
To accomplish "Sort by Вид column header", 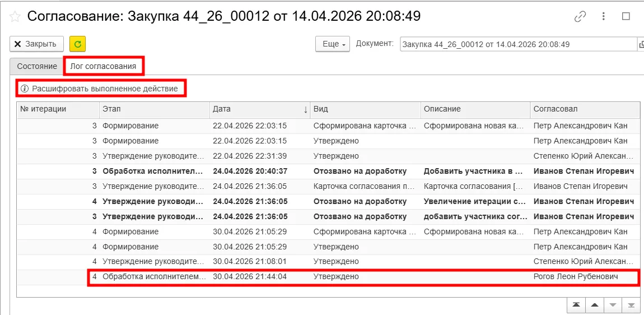I will pos(366,109).
